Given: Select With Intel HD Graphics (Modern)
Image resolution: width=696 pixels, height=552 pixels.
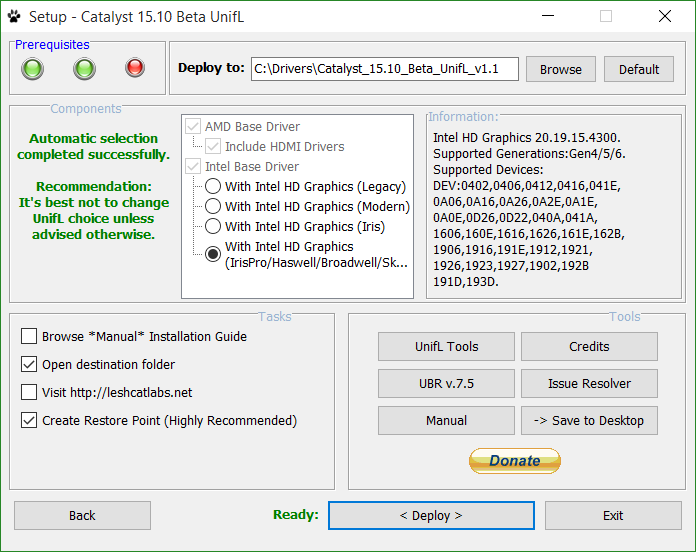Looking at the screenshot, I should [213, 206].
